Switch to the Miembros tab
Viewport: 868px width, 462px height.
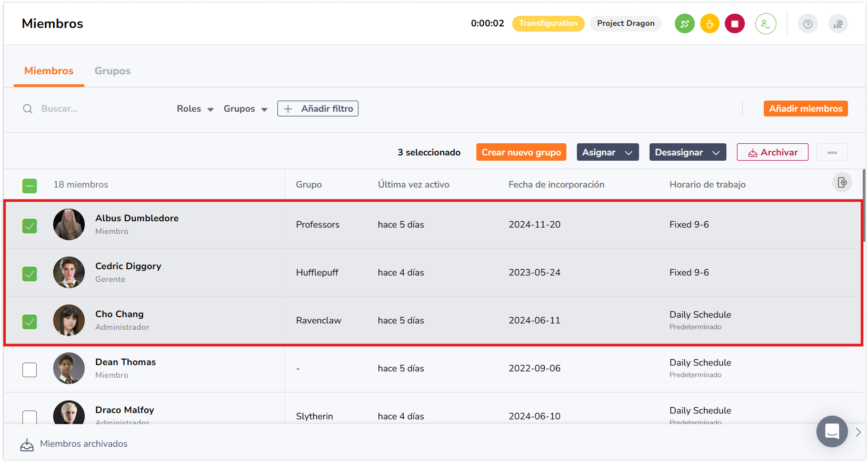[x=49, y=71]
